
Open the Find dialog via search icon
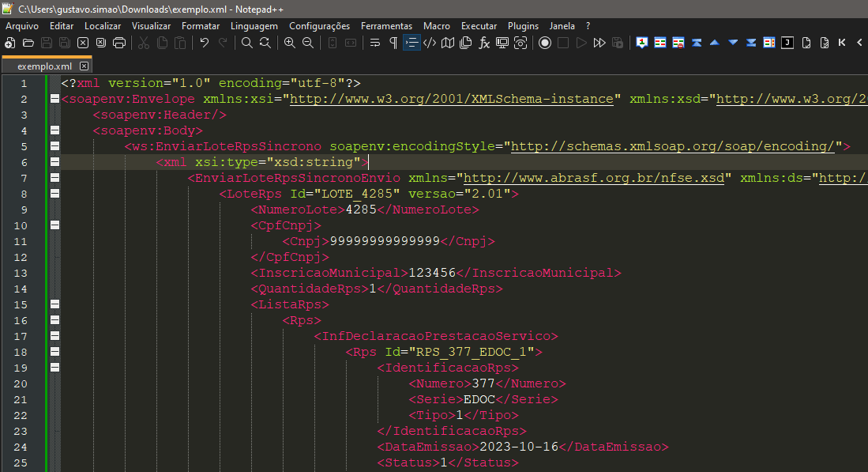pos(247,43)
